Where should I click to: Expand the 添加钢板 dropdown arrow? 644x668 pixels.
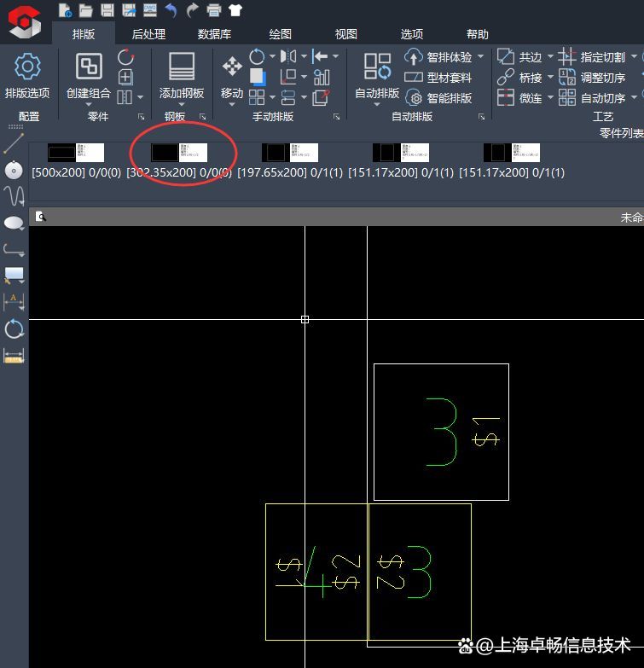pyautogui.click(x=182, y=104)
